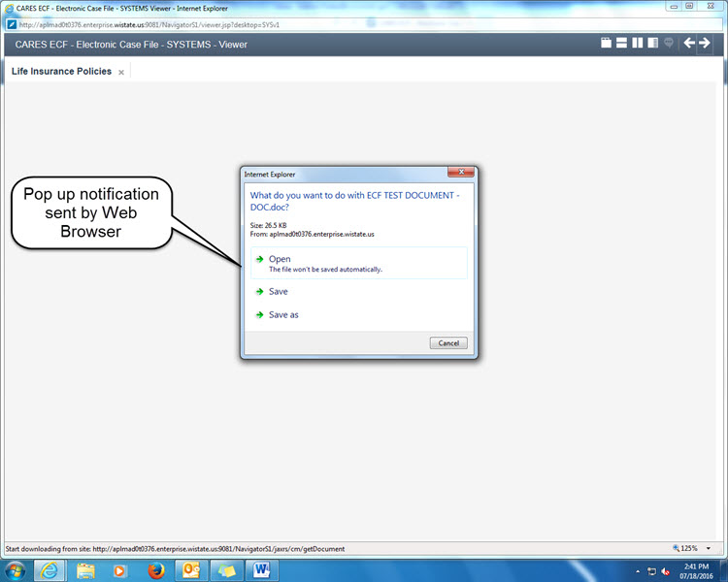Choose Save in the download dialog
Image resolution: width=728 pixels, height=582 pixels.
[278, 291]
